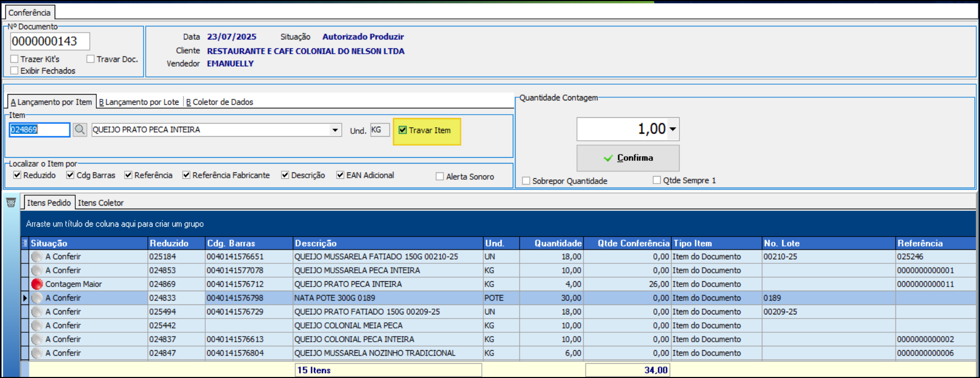This screenshot has height=378, width=980.
Task: Click the 26,00 Qtde Conferência cell
Action: coord(627,284)
